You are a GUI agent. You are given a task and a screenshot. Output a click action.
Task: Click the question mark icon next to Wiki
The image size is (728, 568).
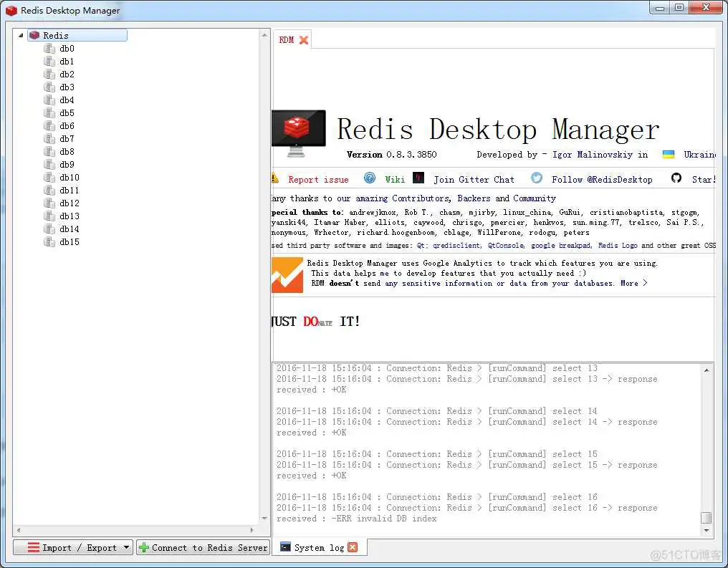369,178
